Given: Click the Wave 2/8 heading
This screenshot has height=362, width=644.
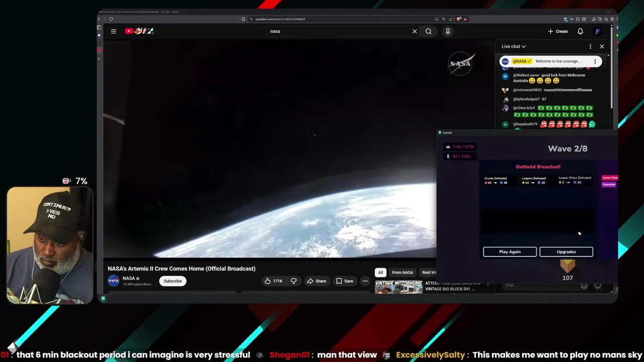Looking at the screenshot, I should click(x=568, y=148).
